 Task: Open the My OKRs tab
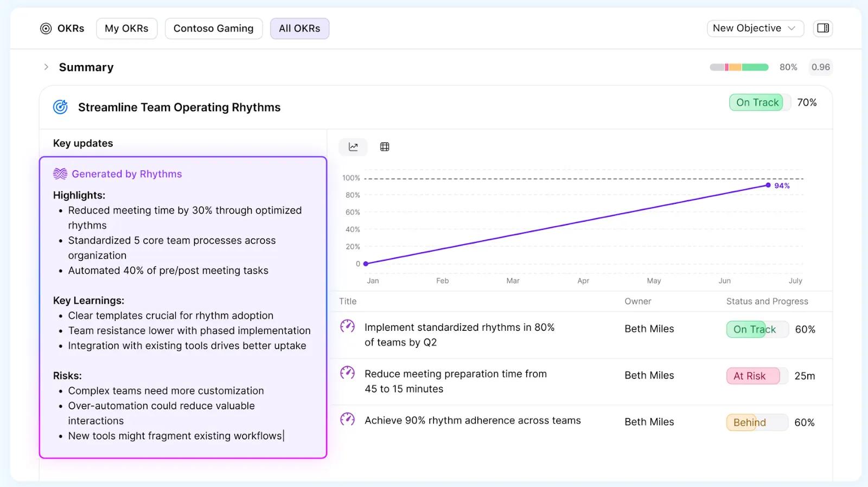point(126,29)
